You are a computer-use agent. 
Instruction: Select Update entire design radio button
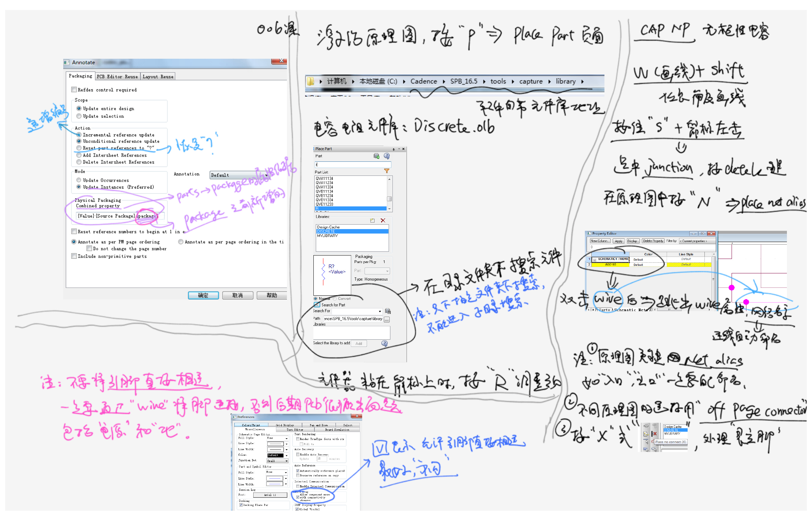[x=79, y=109]
